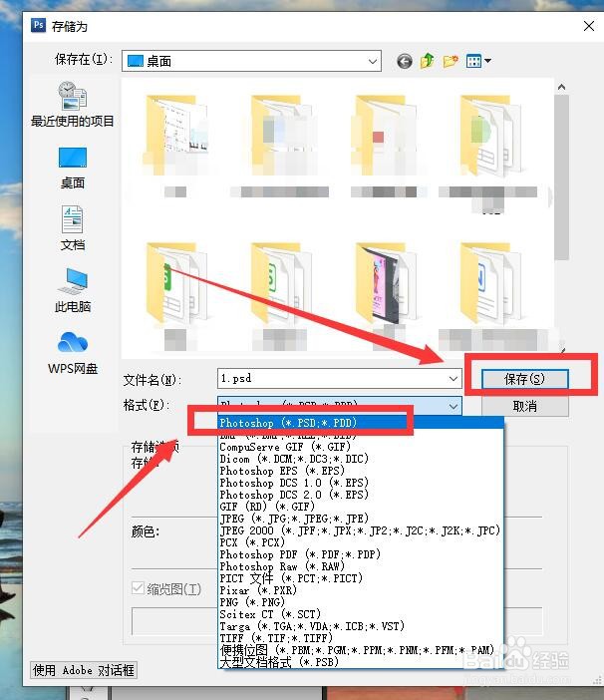The image size is (604, 700).
Task: Choose JPEG 2000 format option
Action: [361, 530]
